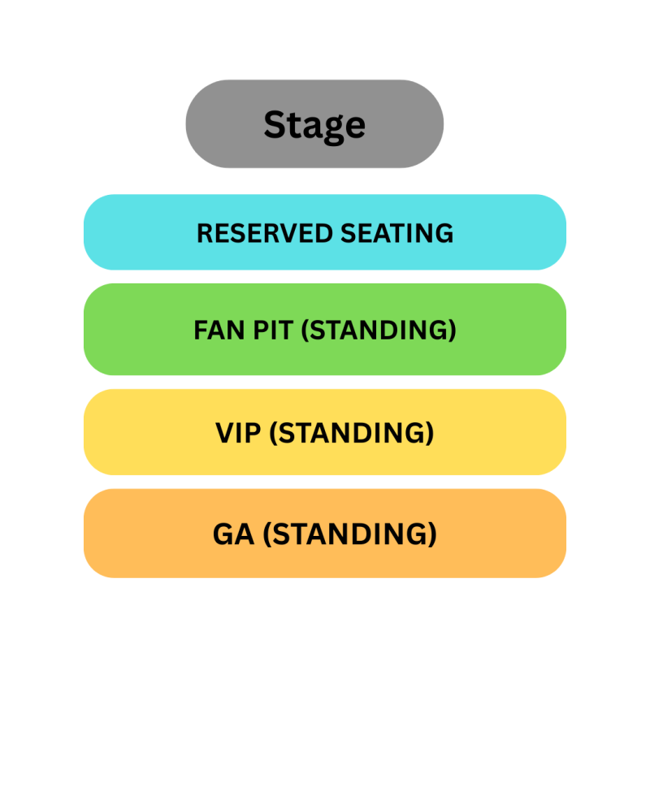Click the "RESERVED SEATING" text label
The width and height of the screenshot is (650, 812).
coord(325,234)
